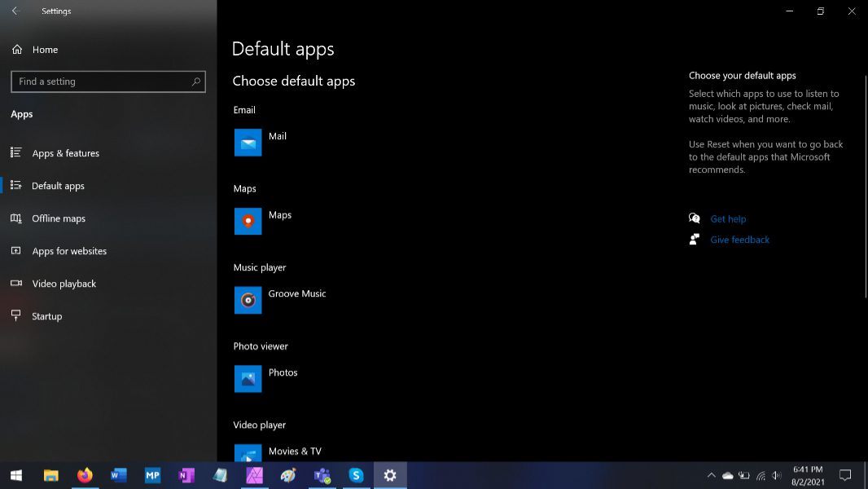
Task: Open File Explorer from taskbar
Action: pyautogui.click(x=51, y=475)
